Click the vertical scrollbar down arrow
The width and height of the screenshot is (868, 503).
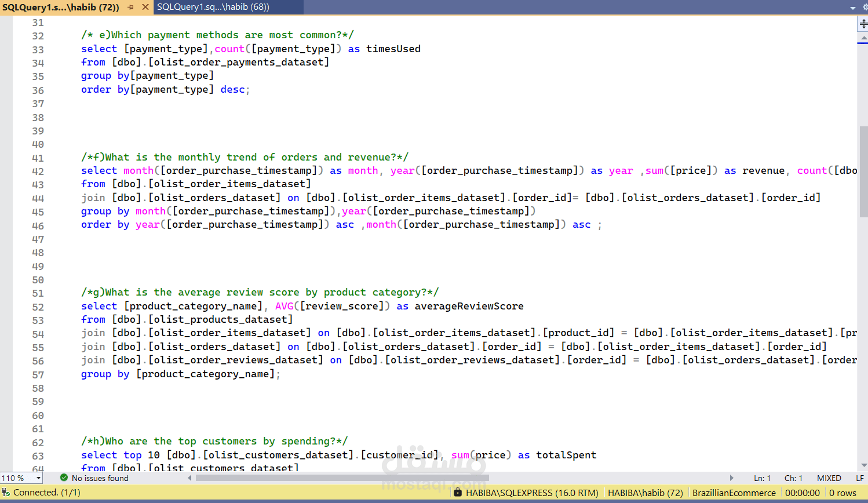(x=863, y=465)
